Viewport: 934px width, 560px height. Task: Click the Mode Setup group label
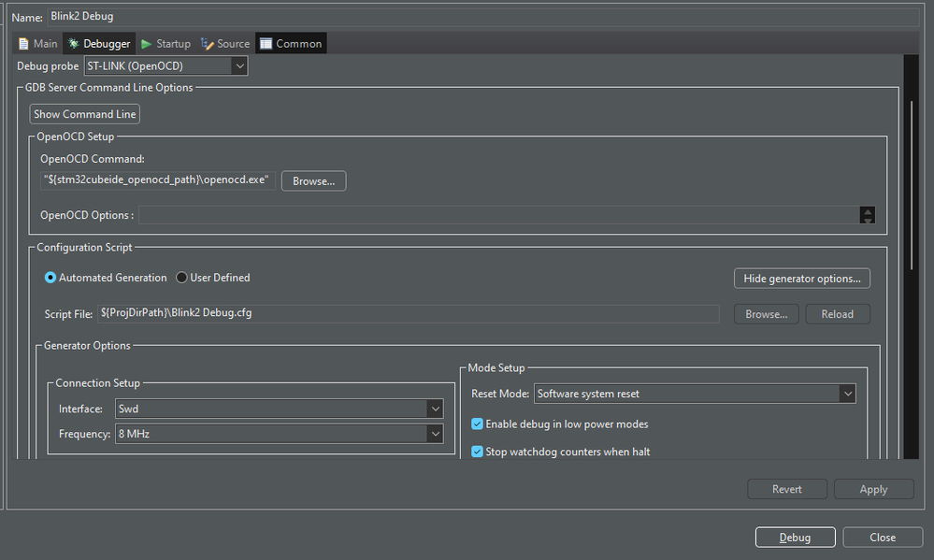pyautogui.click(x=496, y=368)
